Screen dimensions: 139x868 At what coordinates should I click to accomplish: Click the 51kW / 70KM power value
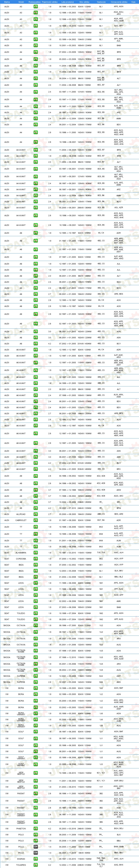point(84,847)
